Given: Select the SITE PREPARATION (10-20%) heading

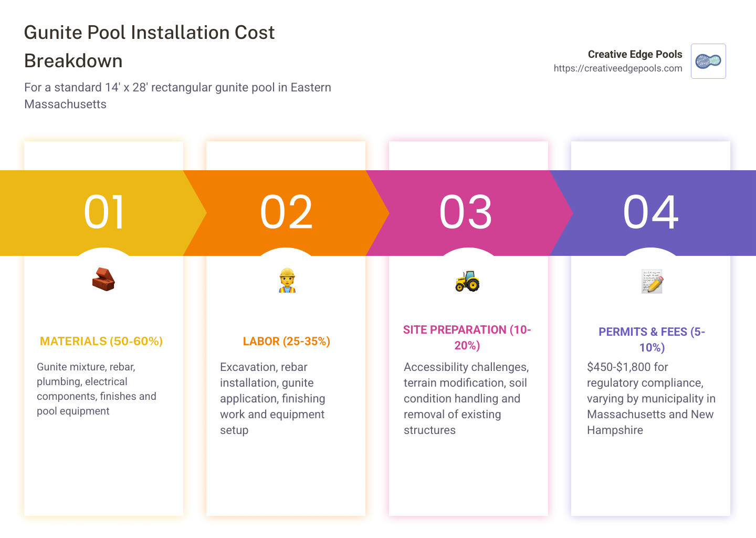Looking at the screenshot, I should click(x=467, y=337).
